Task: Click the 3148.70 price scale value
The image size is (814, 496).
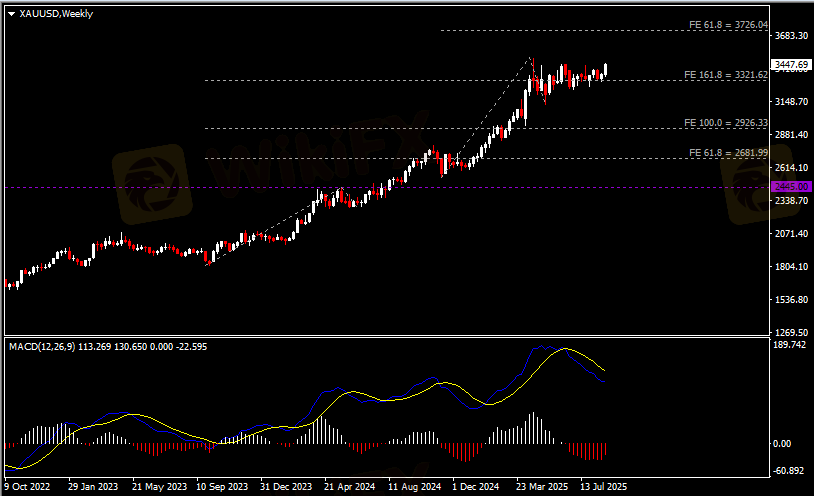Action: point(791,101)
